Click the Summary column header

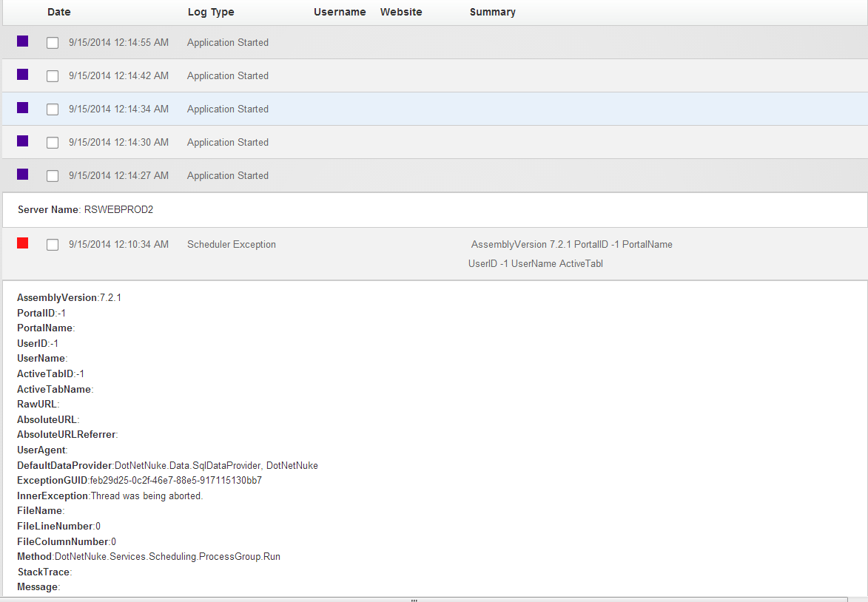coord(493,12)
